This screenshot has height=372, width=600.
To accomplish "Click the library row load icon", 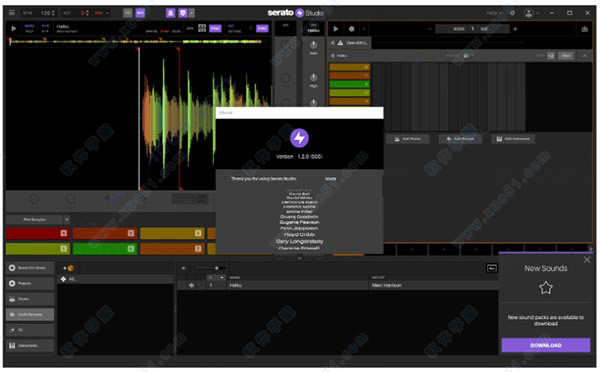I will pos(191,286).
